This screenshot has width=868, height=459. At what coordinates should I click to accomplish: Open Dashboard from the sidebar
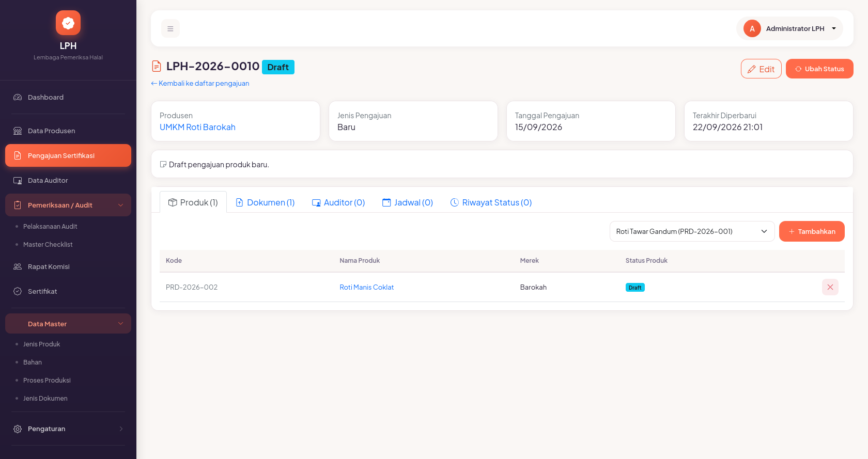point(68,97)
